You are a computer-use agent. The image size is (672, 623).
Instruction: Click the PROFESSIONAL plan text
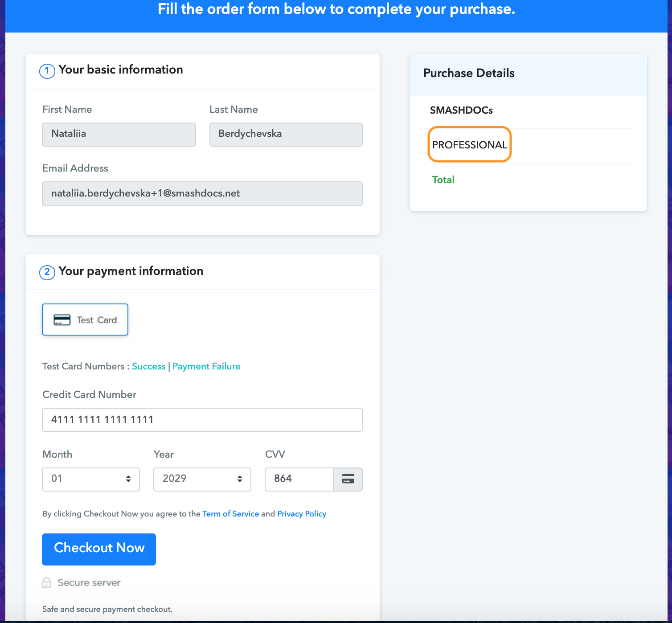[470, 145]
